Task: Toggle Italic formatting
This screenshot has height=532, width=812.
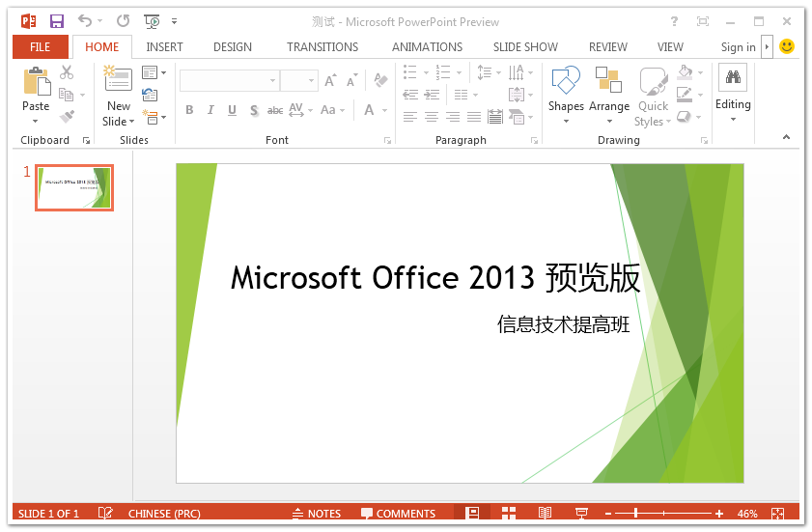Action: click(x=210, y=110)
